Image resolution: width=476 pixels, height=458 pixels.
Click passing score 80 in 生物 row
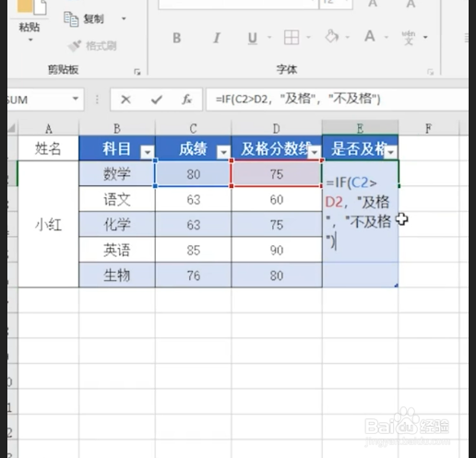tap(277, 276)
